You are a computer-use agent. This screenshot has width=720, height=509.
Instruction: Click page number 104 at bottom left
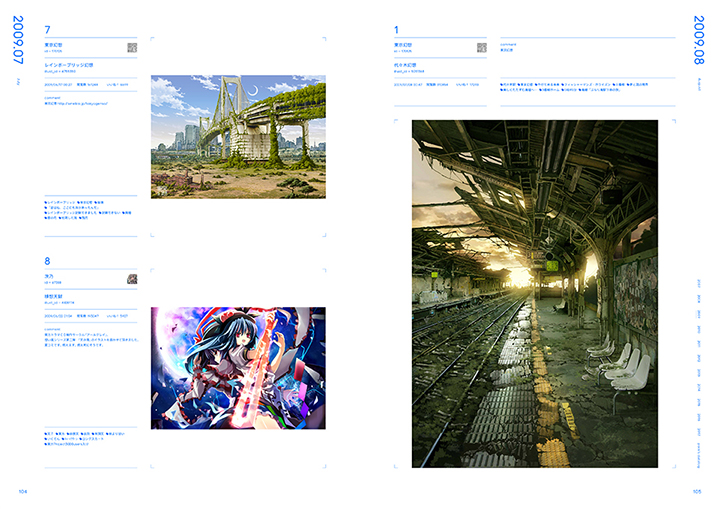pos(21,491)
